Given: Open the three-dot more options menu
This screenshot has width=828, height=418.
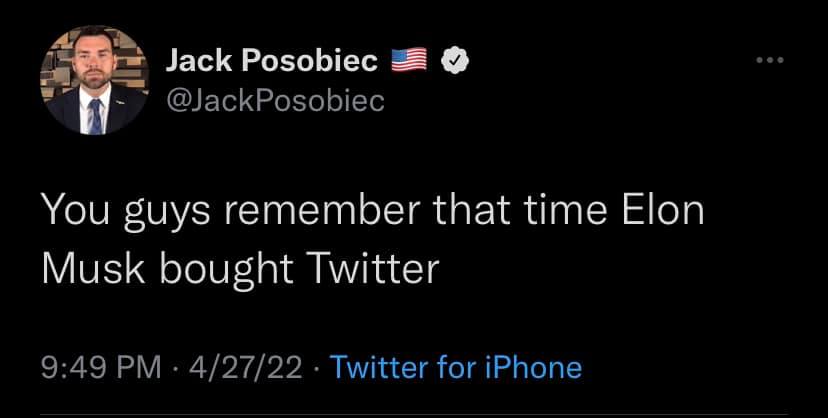Looking at the screenshot, I should click(770, 62).
